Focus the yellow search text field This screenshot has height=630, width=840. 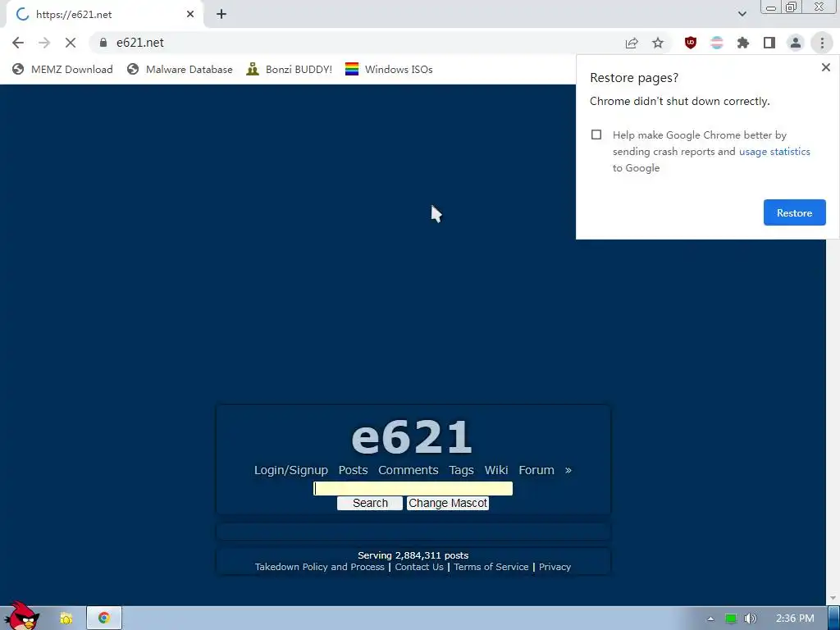(x=413, y=488)
